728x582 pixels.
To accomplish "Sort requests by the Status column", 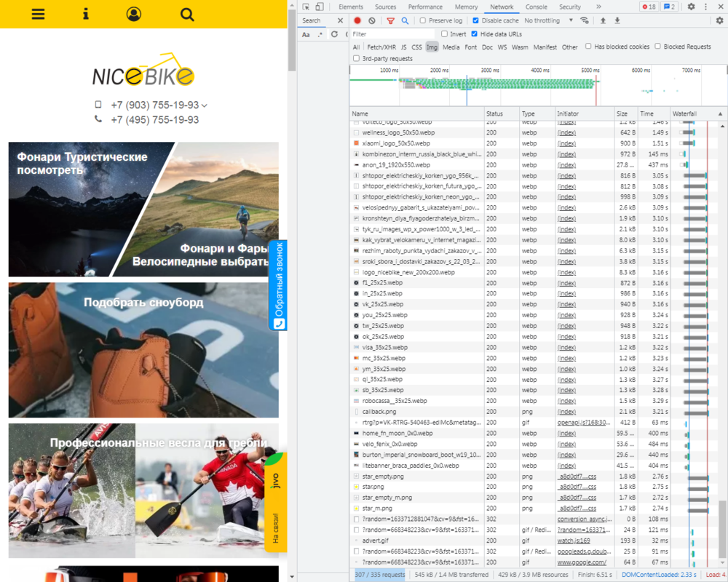I will click(502, 113).
